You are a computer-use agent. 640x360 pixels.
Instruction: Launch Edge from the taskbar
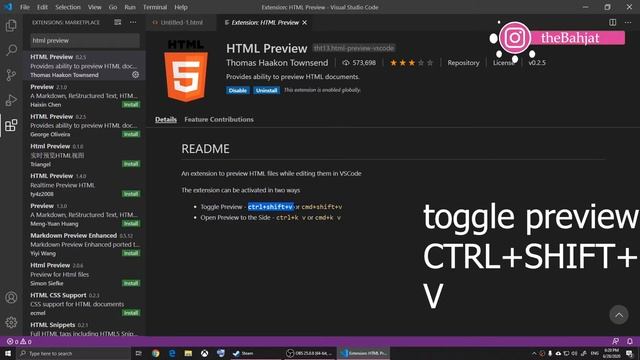pyautogui.click(x=172, y=353)
